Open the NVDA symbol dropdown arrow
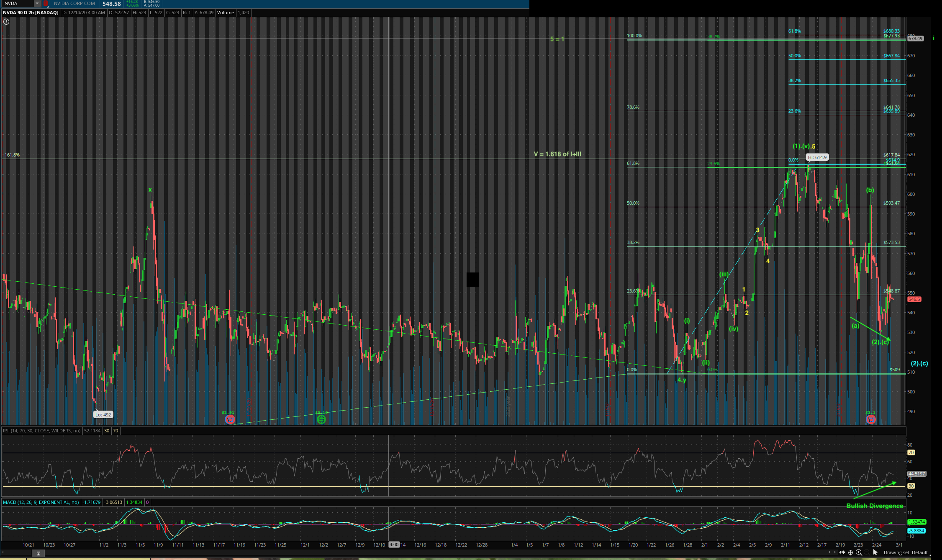This screenshot has width=942, height=560. coord(37,3)
